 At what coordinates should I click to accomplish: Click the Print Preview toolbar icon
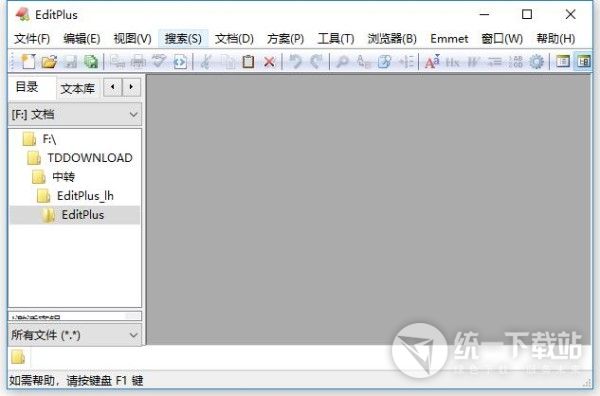(117, 61)
